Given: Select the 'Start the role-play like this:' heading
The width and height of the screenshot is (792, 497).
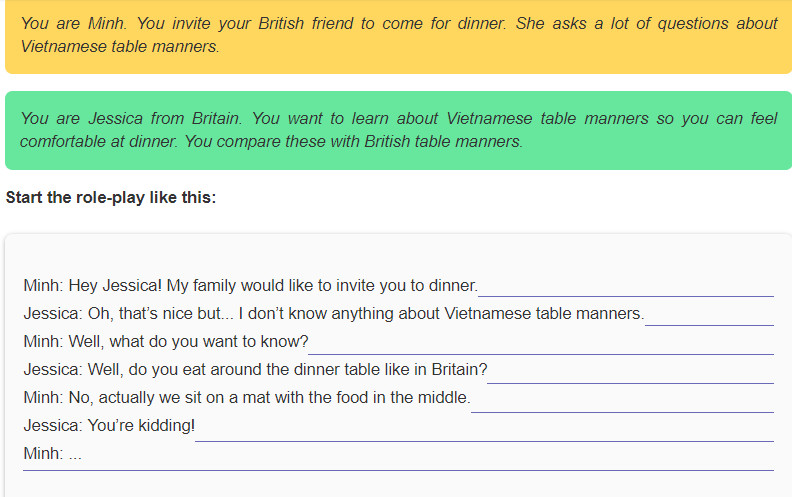Looking at the screenshot, I should click(111, 197).
